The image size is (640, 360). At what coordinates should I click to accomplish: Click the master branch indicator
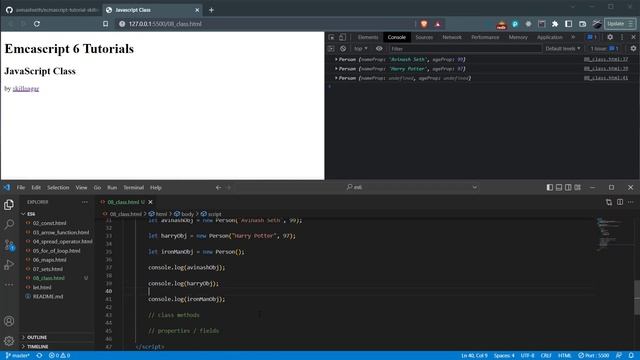click(18, 356)
